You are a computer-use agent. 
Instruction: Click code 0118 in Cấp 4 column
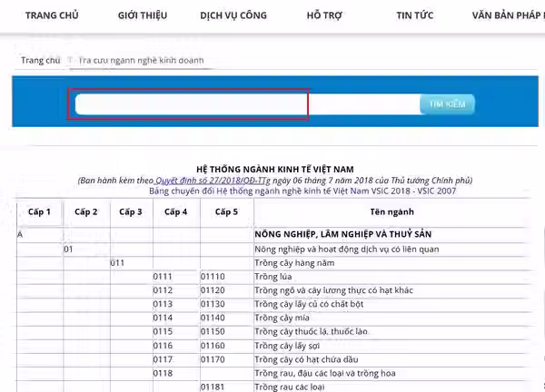point(163,373)
